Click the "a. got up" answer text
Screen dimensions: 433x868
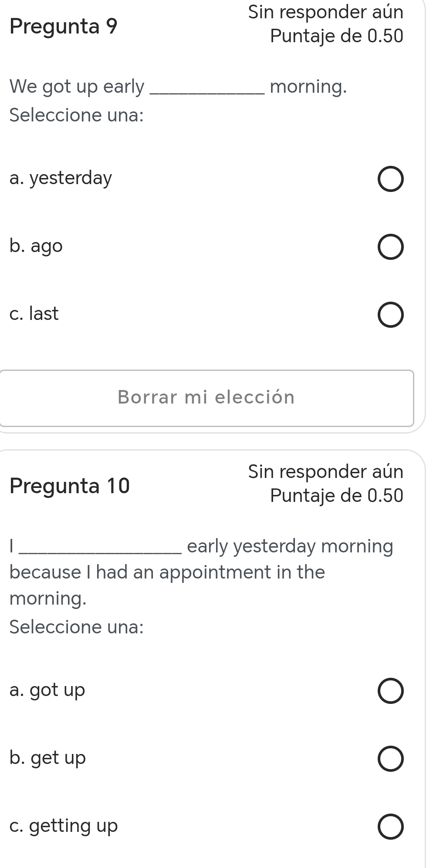[x=47, y=690]
